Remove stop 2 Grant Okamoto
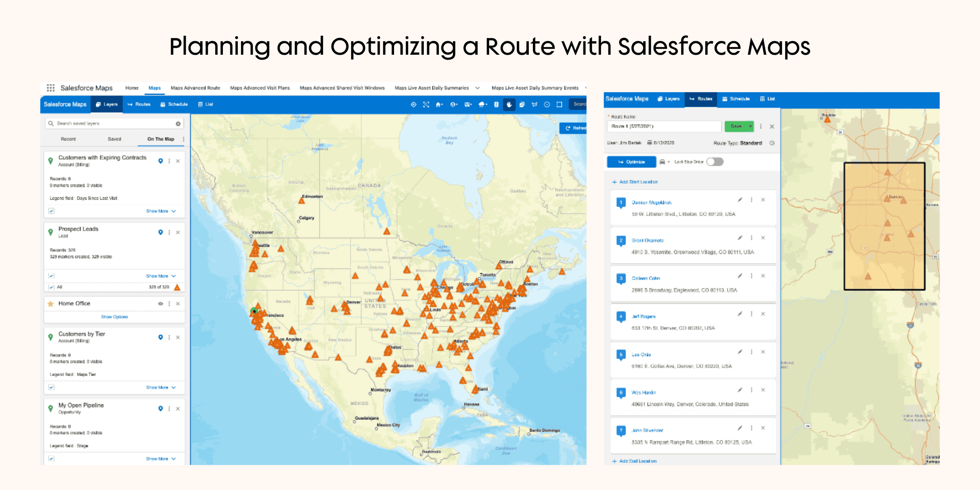 [x=763, y=238]
